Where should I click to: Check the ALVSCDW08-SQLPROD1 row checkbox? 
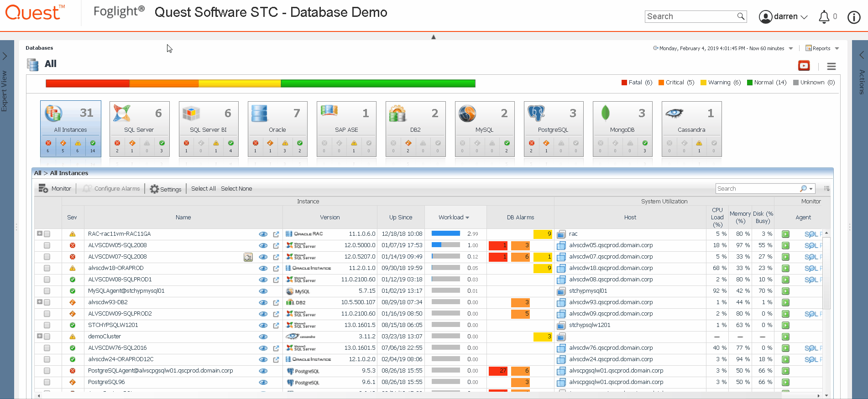point(47,280)
